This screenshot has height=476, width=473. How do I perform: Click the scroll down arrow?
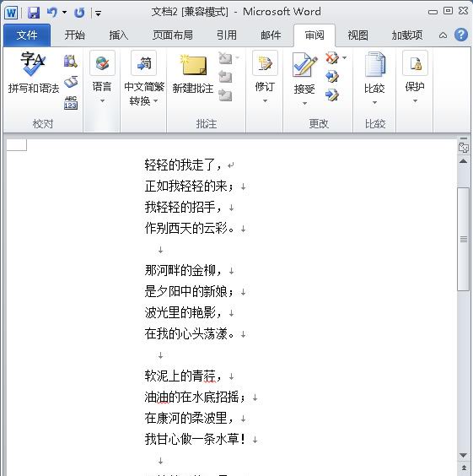[x=463, y=455]
